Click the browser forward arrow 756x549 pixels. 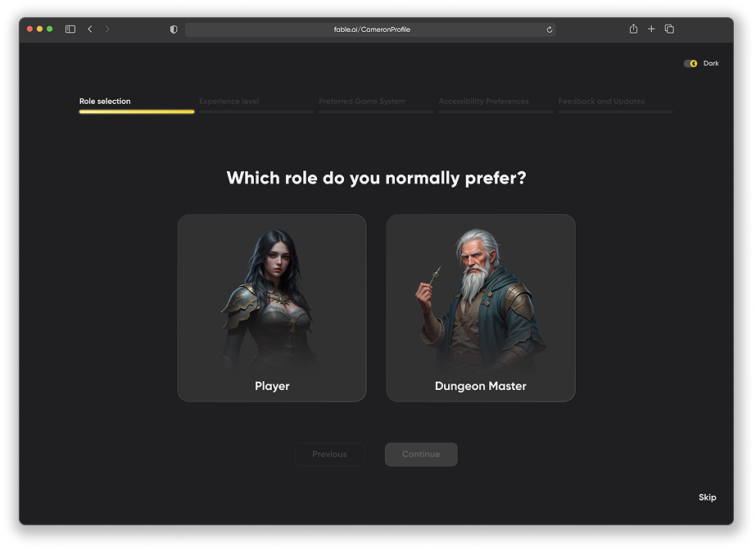coord(107,29)
